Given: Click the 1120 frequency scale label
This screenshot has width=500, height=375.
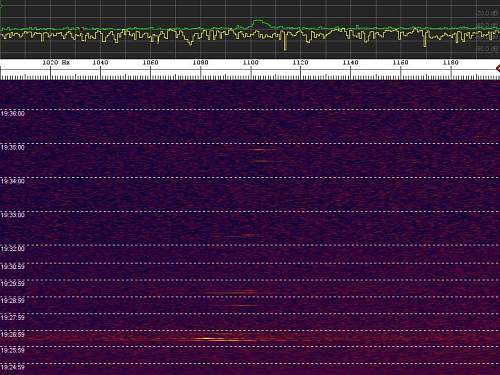Looking at the screenshot, I should (300, 62).
